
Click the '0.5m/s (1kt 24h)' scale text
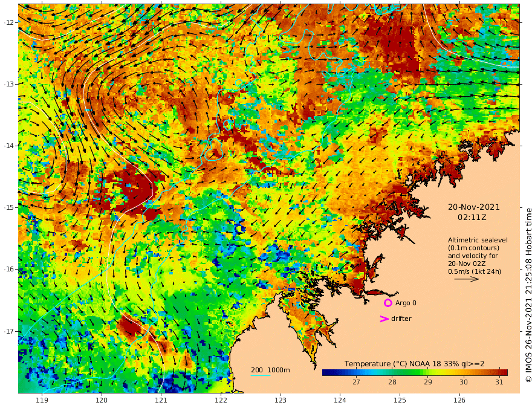pos(475,271)
